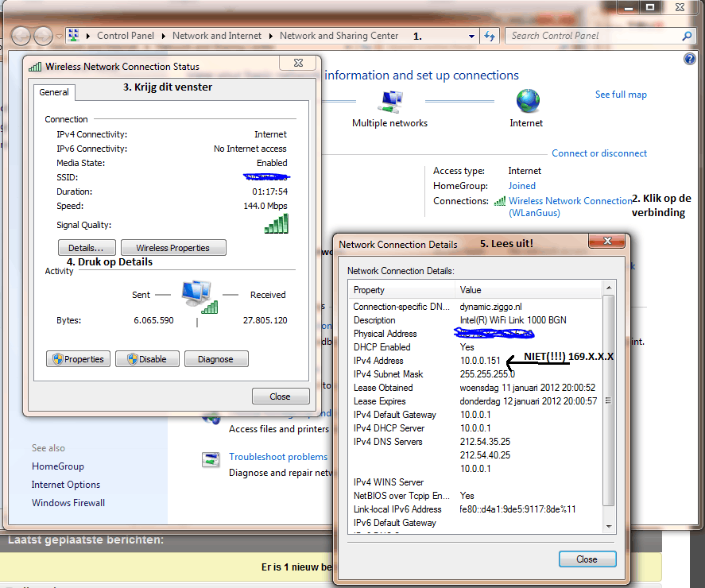Click Control Panel in the breadcrumb
This screenshot has height=588, width=705.
[126, 36]
